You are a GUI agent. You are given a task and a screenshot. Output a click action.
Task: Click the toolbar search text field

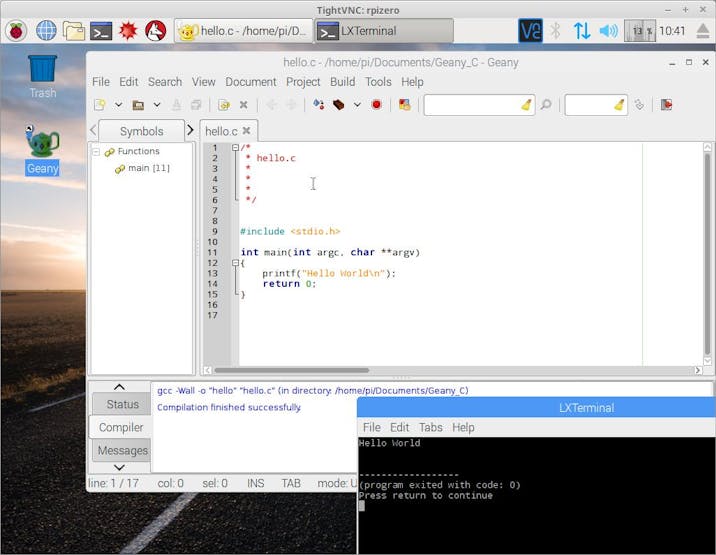(470, 104)
